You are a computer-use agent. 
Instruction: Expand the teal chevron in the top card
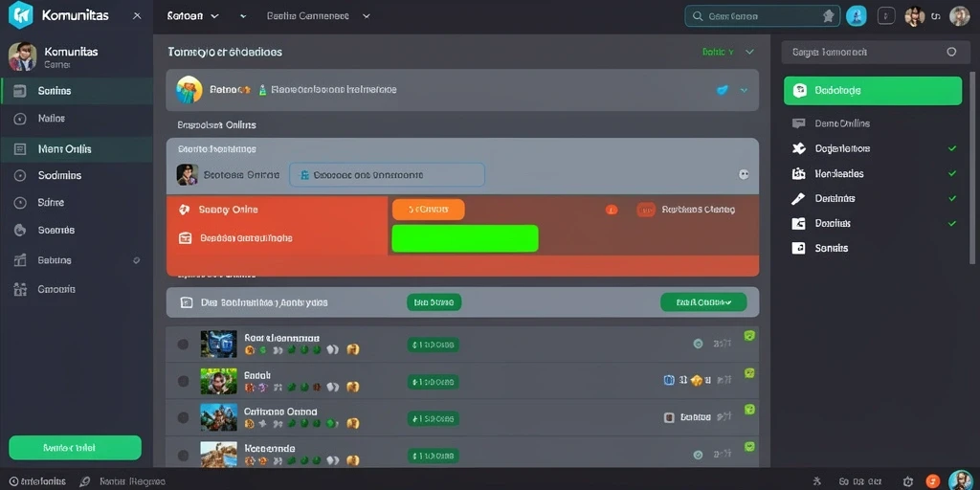pos(744,91)
